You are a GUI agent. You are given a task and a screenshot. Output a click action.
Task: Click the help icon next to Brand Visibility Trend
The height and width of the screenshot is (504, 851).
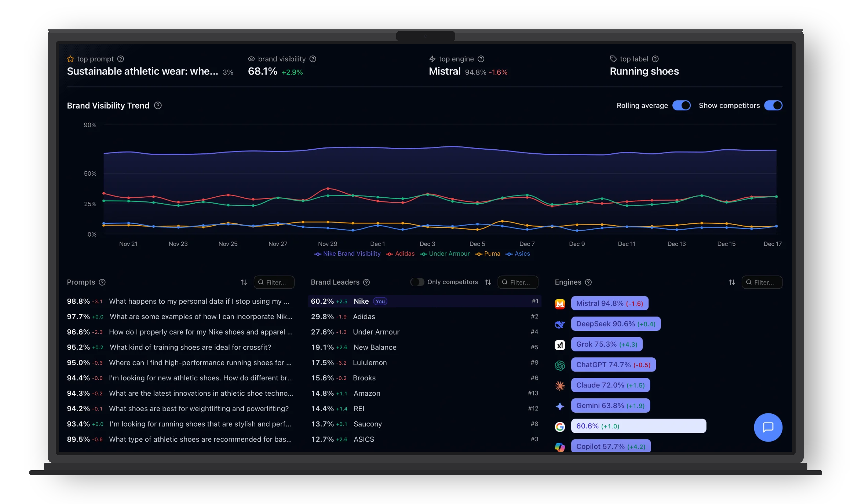coord(158,106)
